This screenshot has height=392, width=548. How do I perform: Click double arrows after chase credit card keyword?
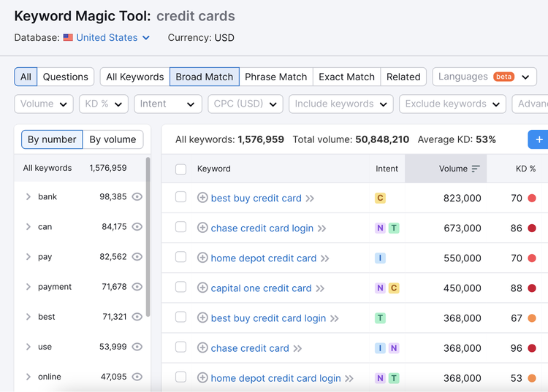pos(297,349)
